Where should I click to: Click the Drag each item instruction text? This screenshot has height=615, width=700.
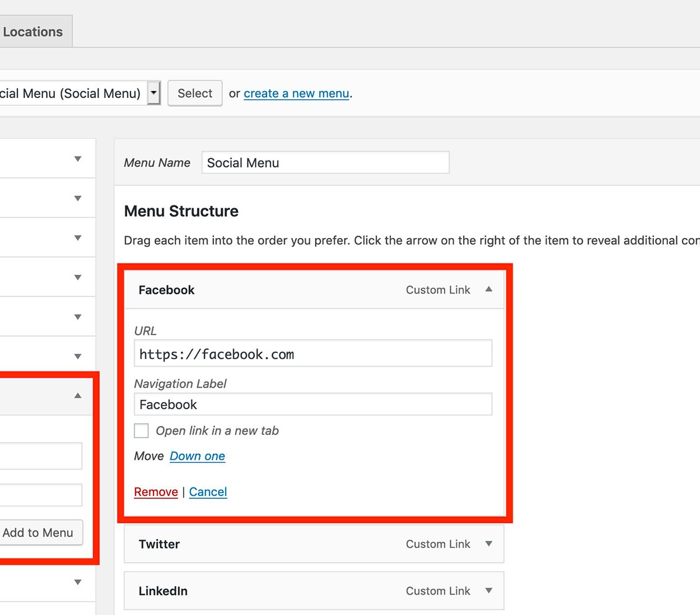tap(412, 240)
